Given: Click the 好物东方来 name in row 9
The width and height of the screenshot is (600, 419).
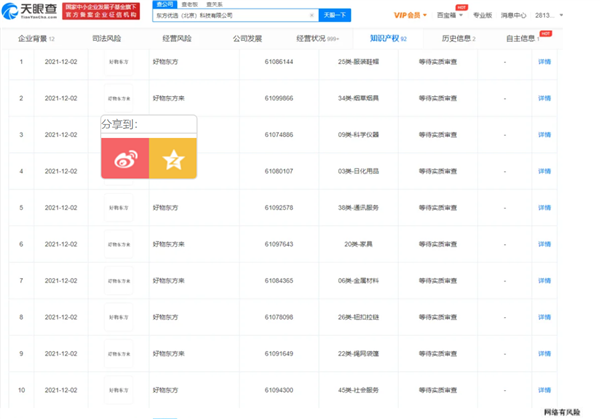Looking at the screenshot, I should click(x=169, y=354).
